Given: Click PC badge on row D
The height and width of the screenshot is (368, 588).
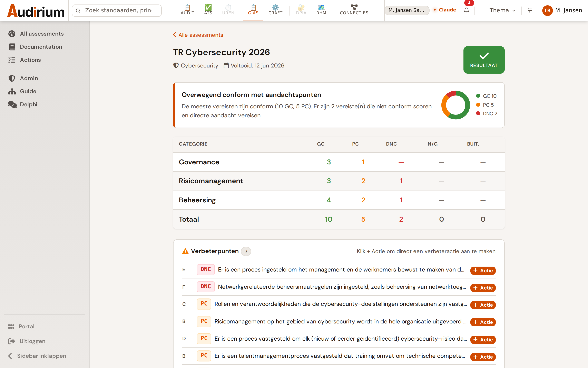Looking at the screenshot, I should (204, 339).
